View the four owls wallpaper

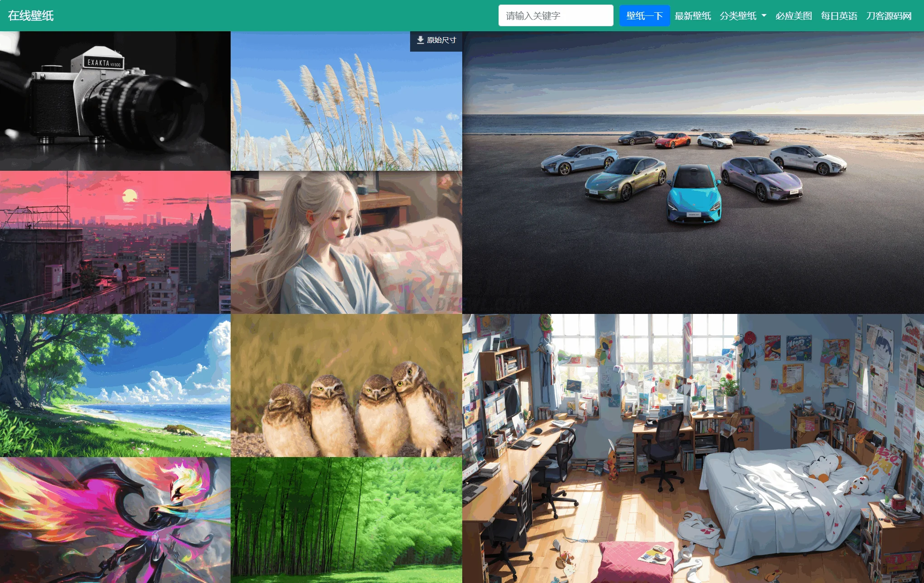(x=346, y=385)
